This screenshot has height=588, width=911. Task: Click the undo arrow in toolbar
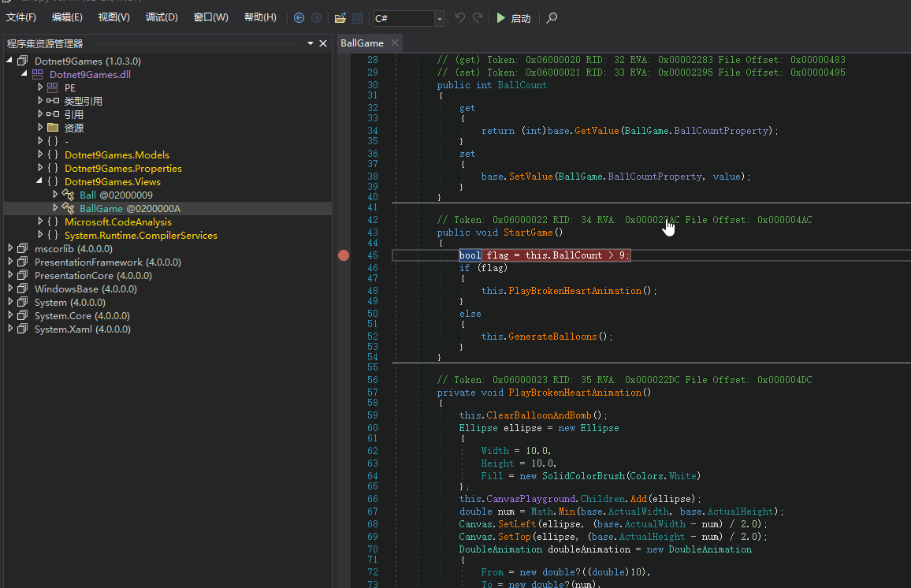pyautogui.click(x=460, y=18)
